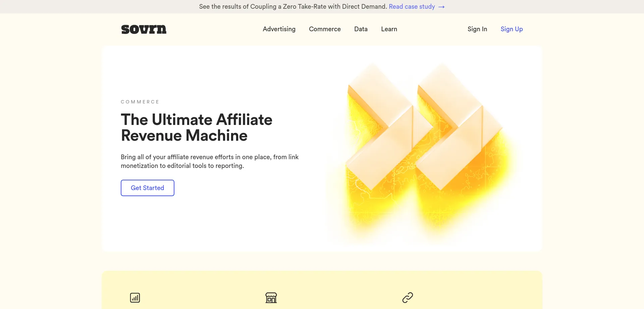This screenshot has height=309, width=644.
Task: Go home via the Sovrn logo
Action: (144, 29)
